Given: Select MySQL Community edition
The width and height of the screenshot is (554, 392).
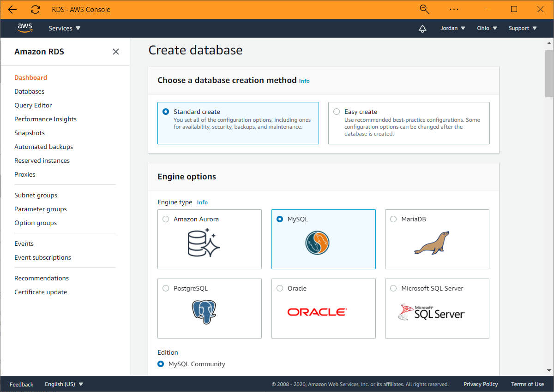Looking at the screenshot, I should click(161, 364).
